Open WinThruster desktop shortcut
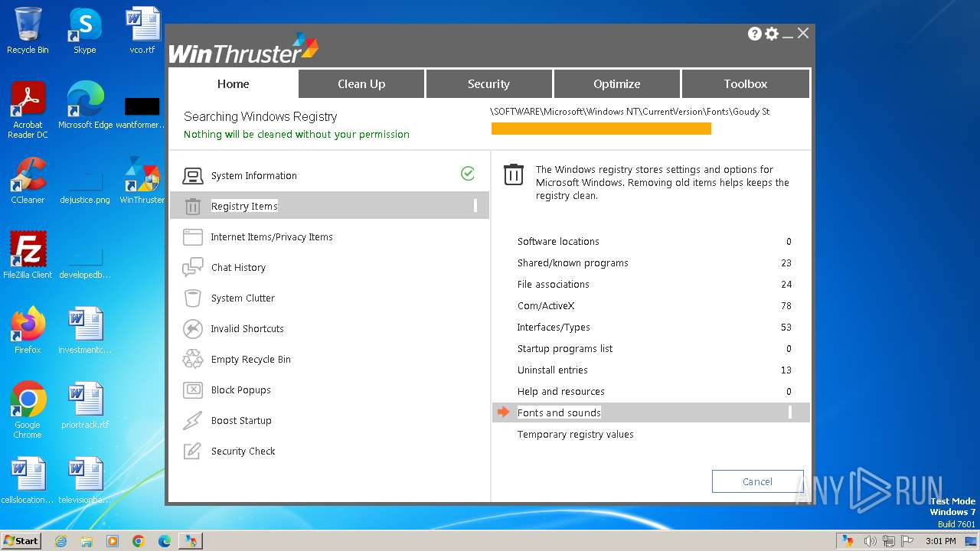Viewport: 980px width, 551px height. tap(142, 181)
